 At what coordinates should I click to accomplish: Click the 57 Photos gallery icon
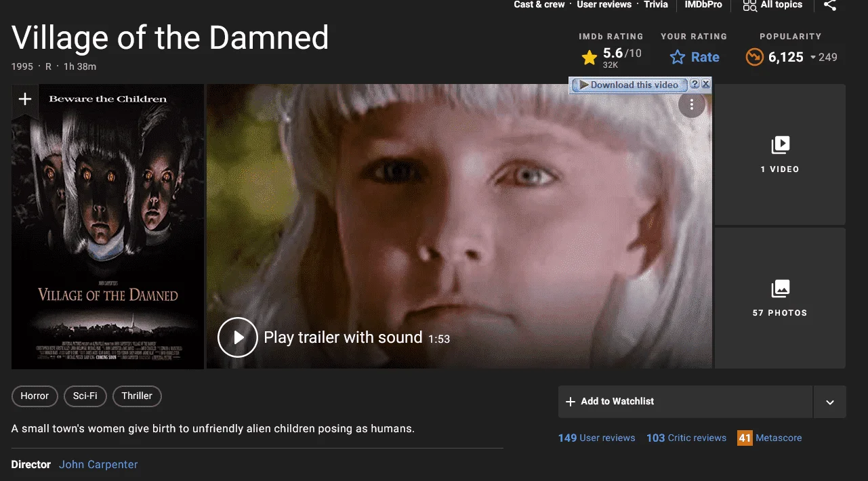point(780,289)
